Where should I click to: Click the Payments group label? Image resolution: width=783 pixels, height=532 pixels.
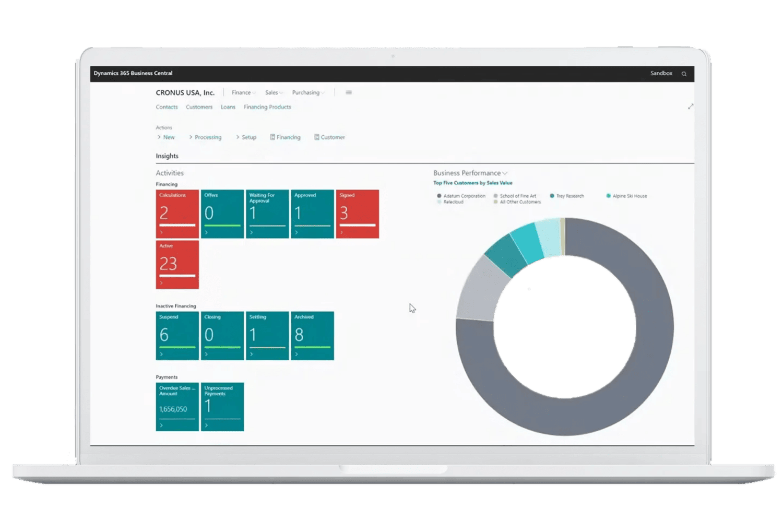pos(167,377)
